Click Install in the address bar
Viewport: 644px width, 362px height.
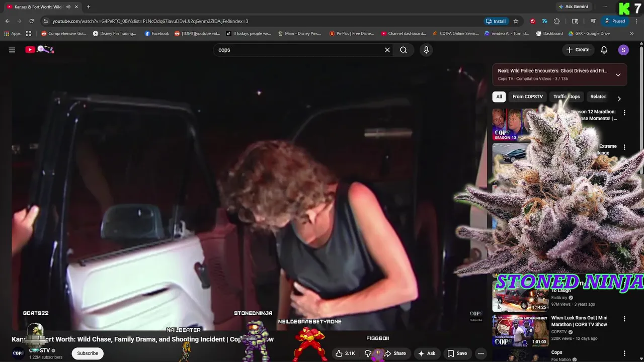click(x=496, y=21)
